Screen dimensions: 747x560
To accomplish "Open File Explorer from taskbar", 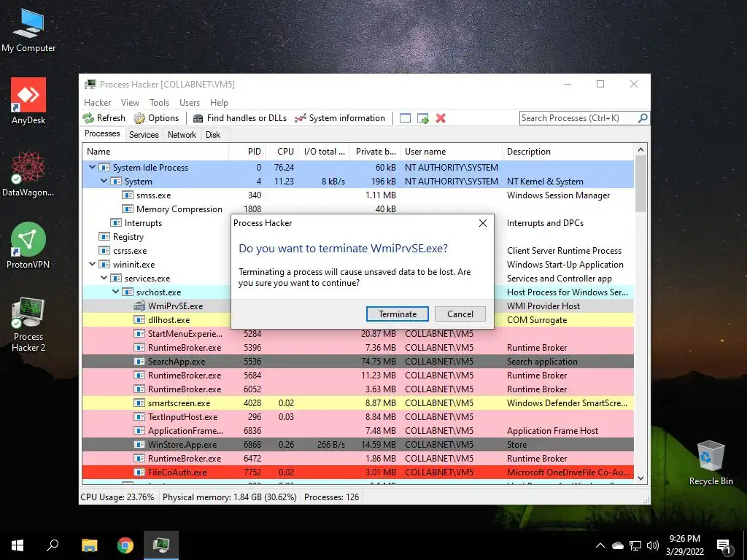I will point(89,545).
